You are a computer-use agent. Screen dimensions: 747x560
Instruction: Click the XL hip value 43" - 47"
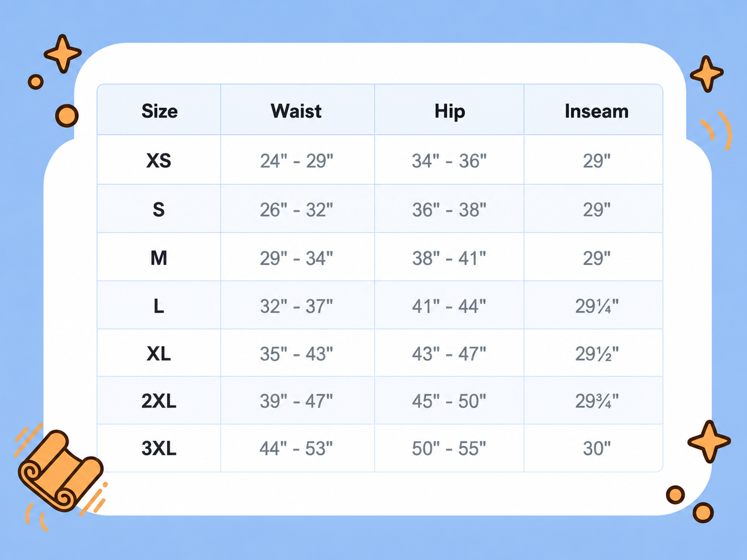(449, 354)
